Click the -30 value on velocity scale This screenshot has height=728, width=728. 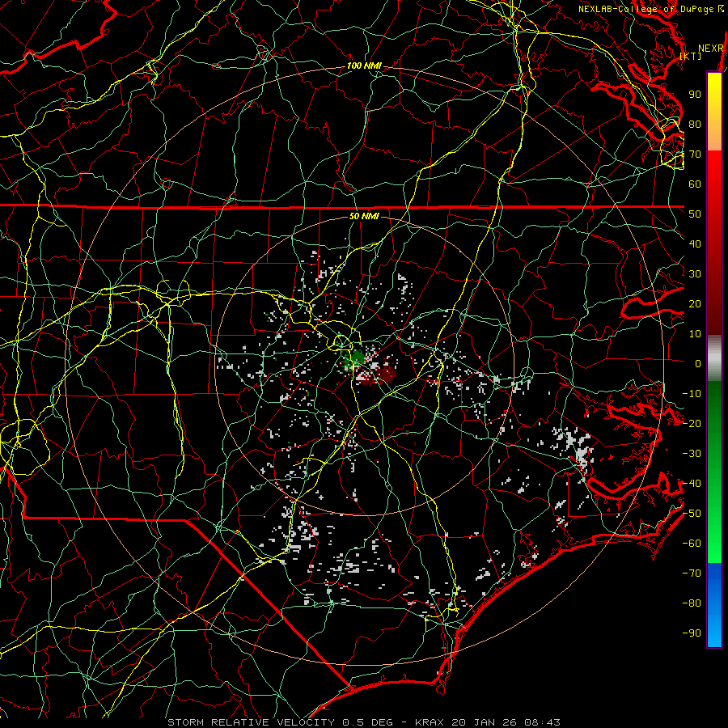tap(692, 454)
